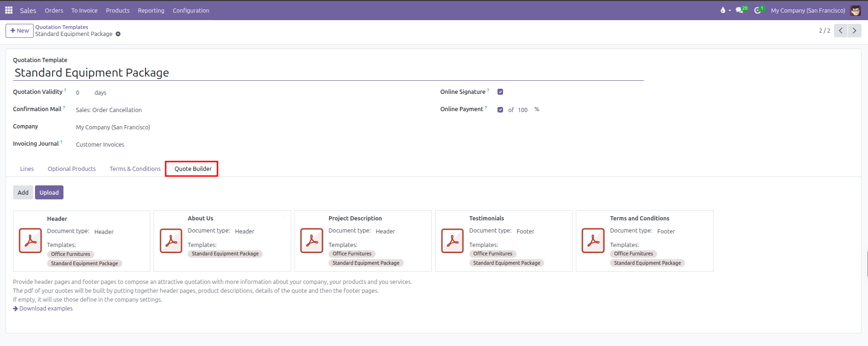Select the Quote Builder tab

tap(193, 169)
